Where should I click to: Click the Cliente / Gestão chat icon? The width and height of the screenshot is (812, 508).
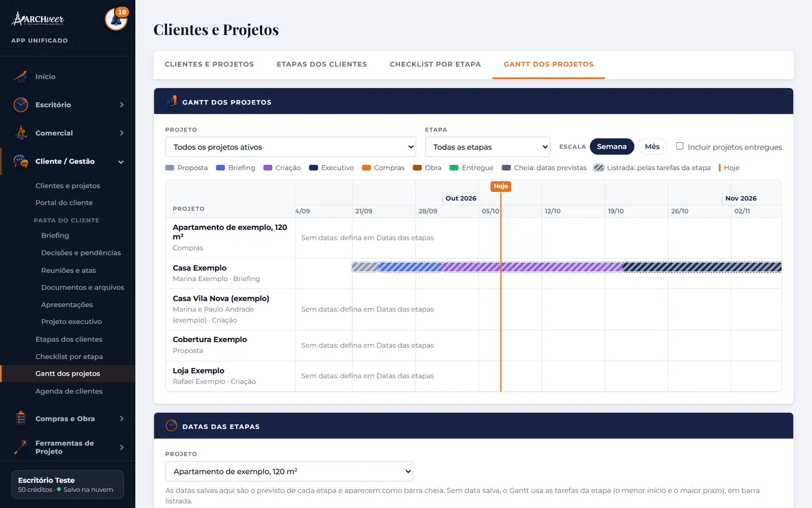[x=21, y=161]
